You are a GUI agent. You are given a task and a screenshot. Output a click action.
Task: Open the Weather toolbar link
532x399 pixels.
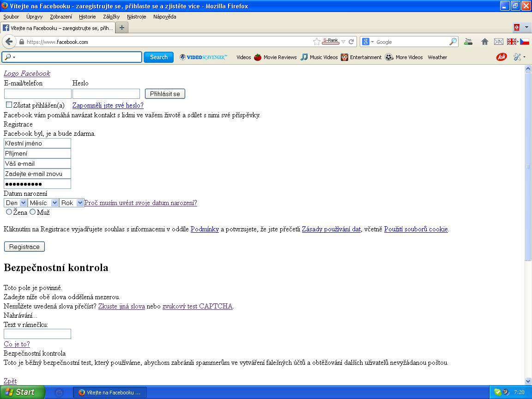pyautogui.click(x=437, y=57)
